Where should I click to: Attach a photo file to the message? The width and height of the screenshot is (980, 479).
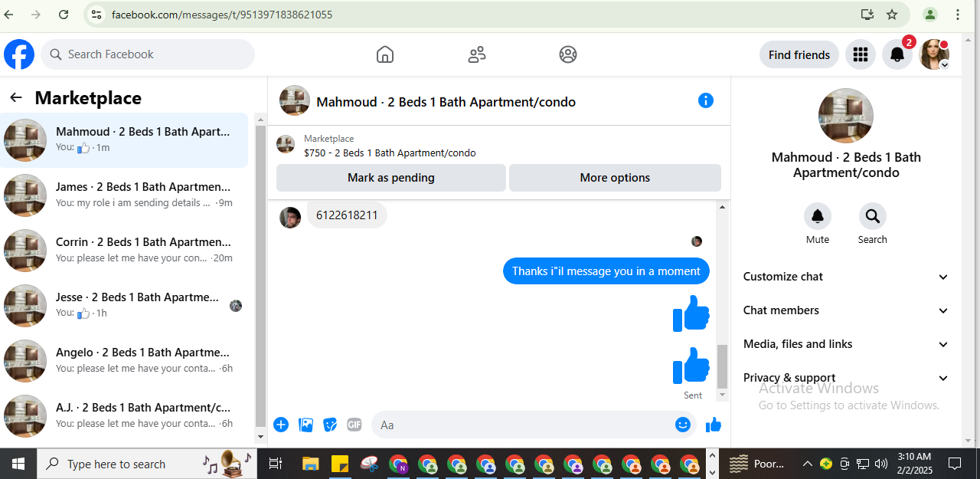point(305,425)
